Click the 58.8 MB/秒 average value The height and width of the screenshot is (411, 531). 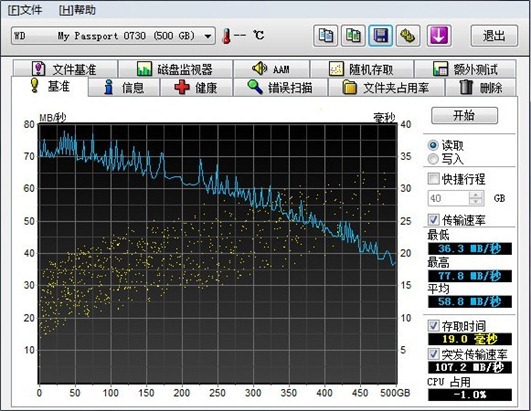coord(470,302)
